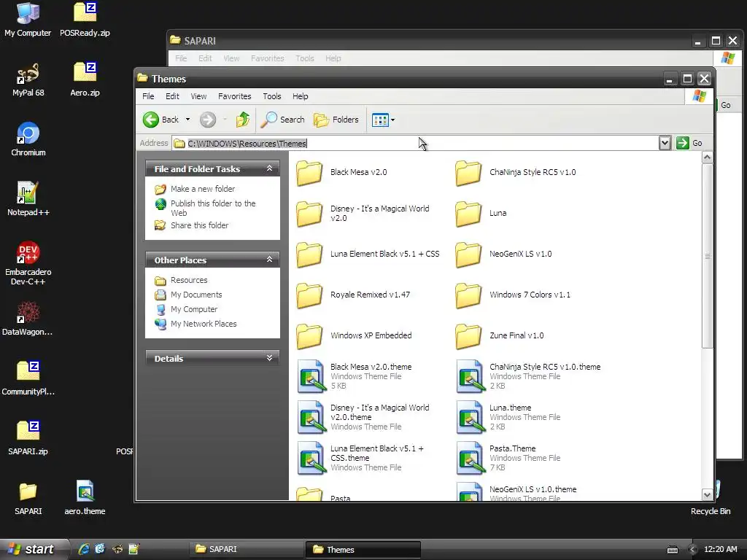
Task: Select the Luna Element Black v5.1 + CSS.theme file
Action: click(360, 458)
